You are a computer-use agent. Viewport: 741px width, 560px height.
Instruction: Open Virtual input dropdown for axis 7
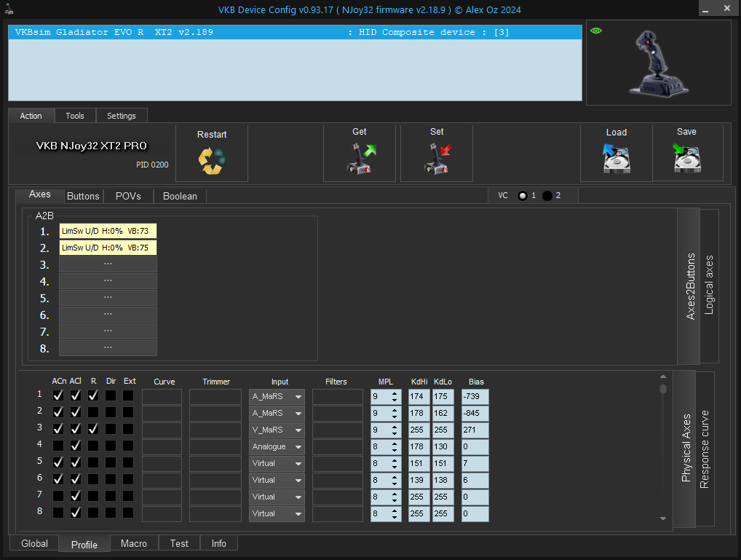277,497
